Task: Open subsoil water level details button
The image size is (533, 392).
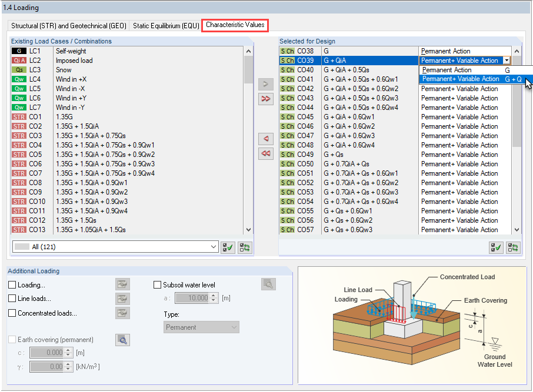Action: point(268,284)
